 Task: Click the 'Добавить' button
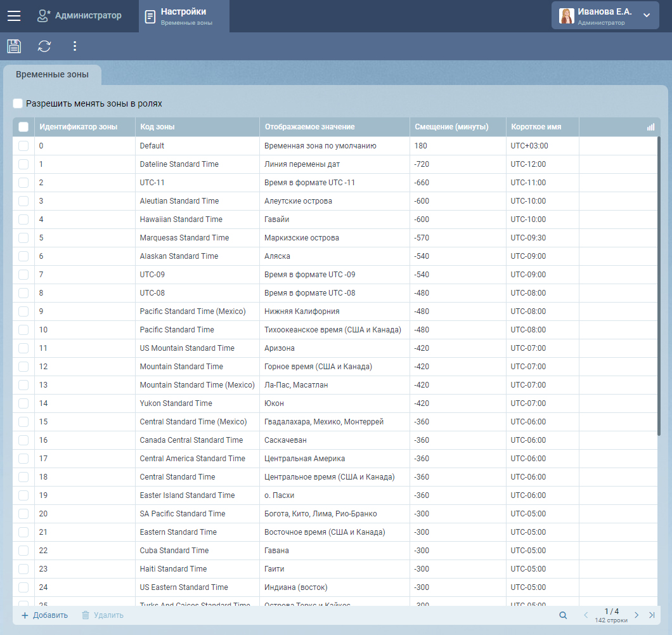pyautogui.click(x=44, y=615)
